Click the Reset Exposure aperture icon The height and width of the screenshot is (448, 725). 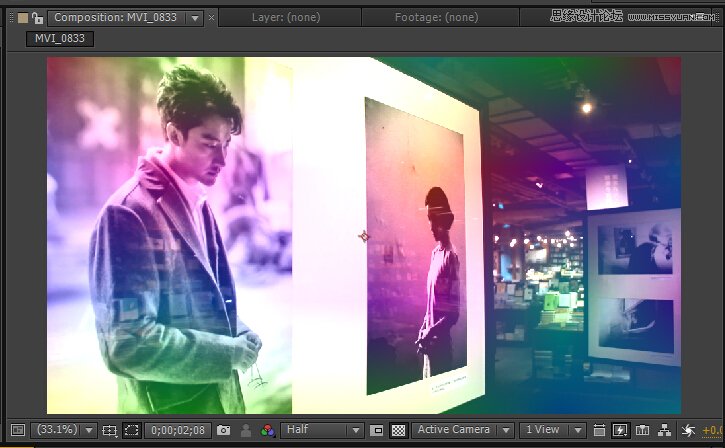click(688, 430)
